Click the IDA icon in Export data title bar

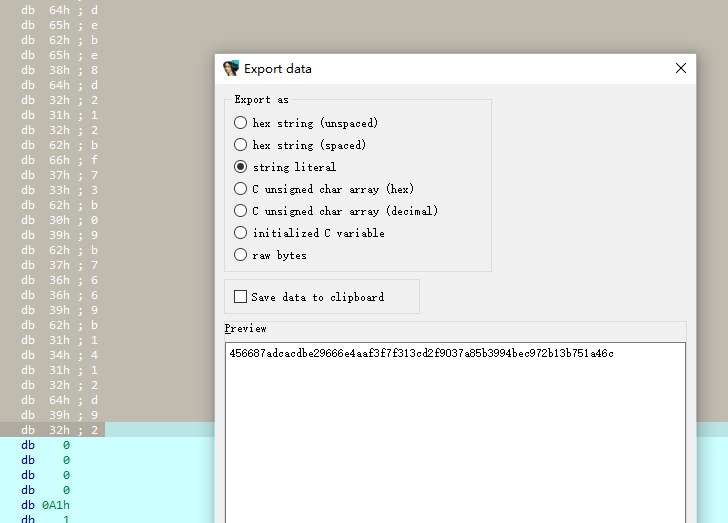pyautogui.click(x=231, y=69)
